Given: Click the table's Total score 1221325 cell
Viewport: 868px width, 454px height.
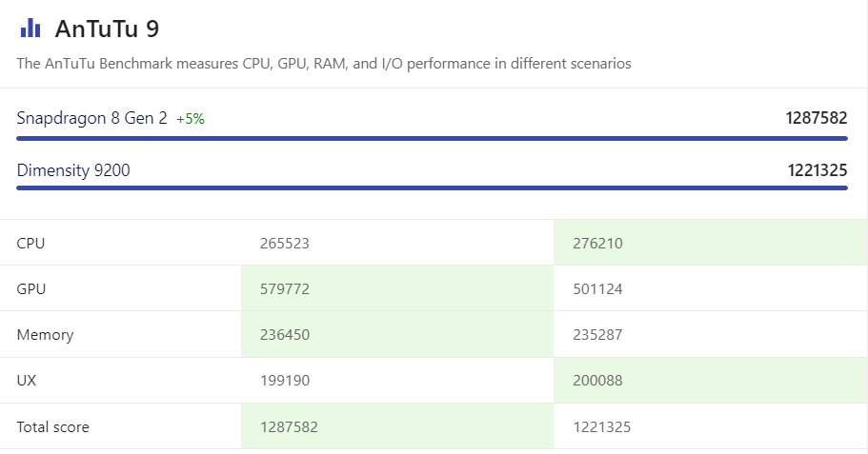Looking at the screenshot, I should coord(602,427).
